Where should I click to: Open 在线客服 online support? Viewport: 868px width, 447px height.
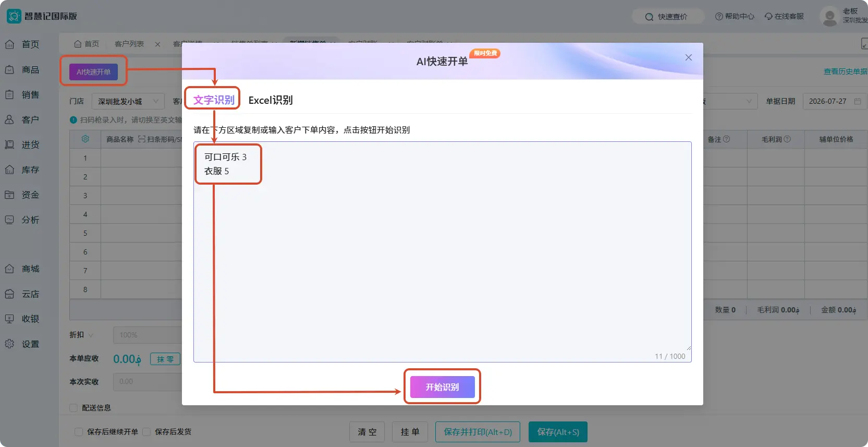784,16
